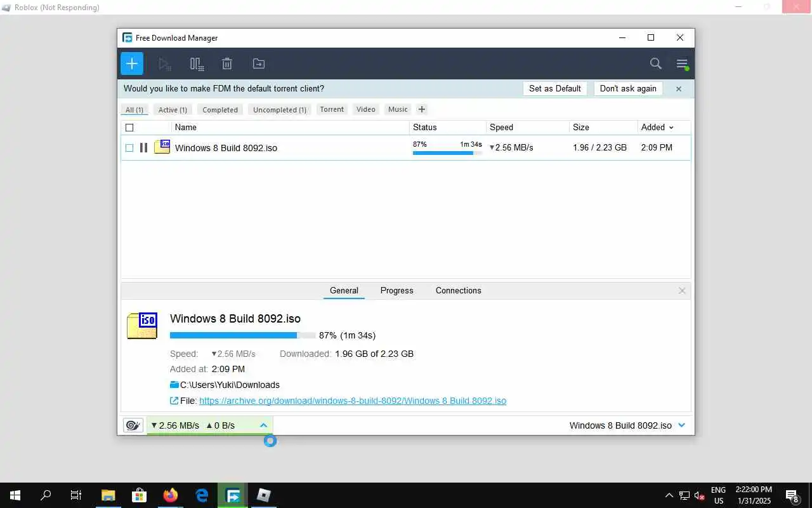This screenshot has width=812, height=508.
Task: Click the external link icon before File
Action: (174, 401)
